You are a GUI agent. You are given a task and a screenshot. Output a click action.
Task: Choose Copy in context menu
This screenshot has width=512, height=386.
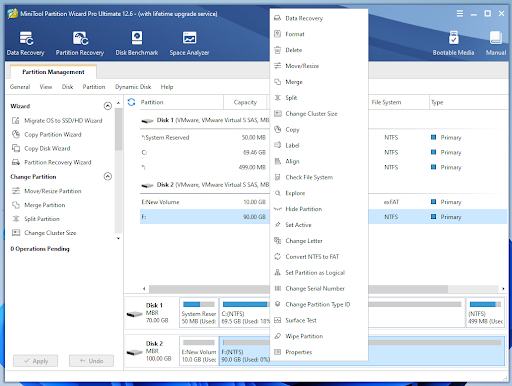pyautogui.click(x=319, y=129)
